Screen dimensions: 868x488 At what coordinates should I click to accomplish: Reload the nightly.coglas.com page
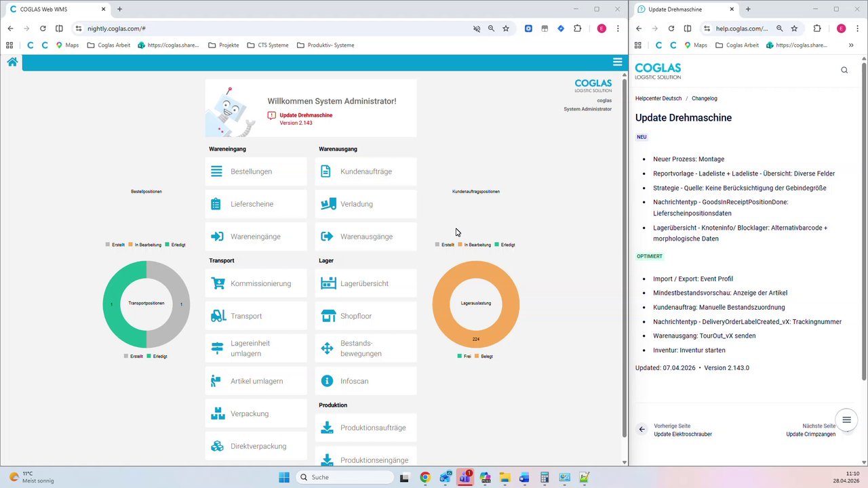tap(43, 28)
